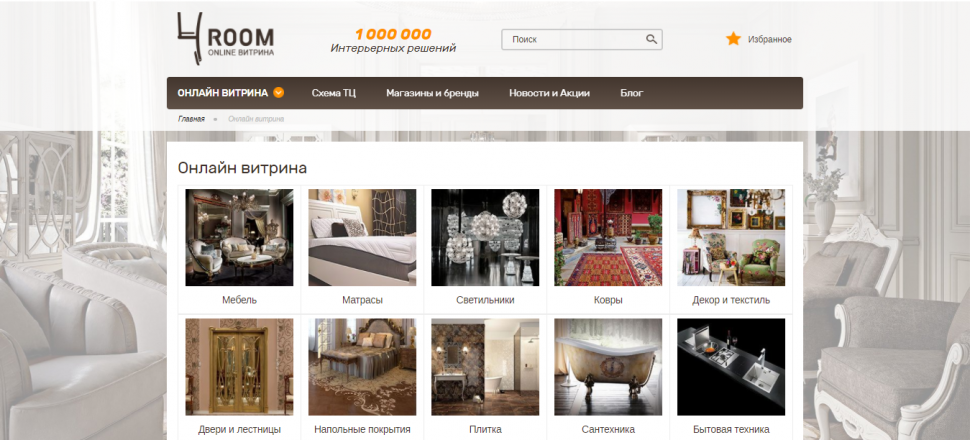The height and width of the screenshot is (440, 970).
Task: Go to Новости и Акции
Action: pyautogui.click(x=549, y=93)
